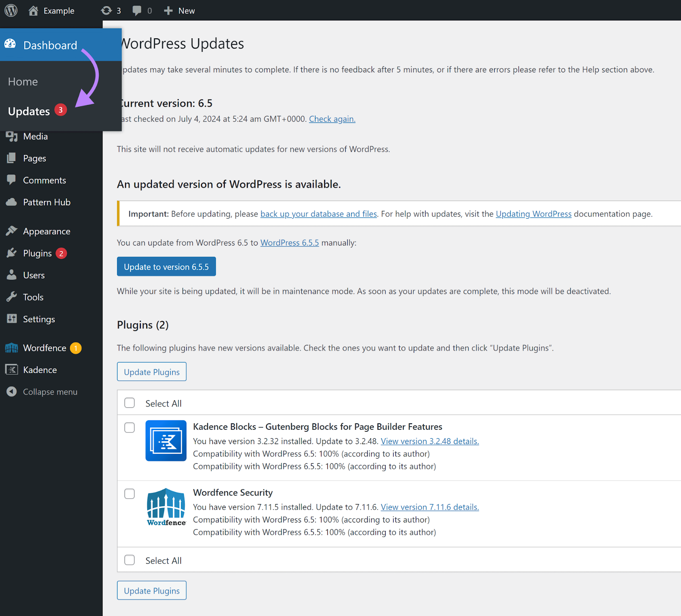This screenshot has width=681, height=616.
Task: Open the Media library icon
Action: pyautogui.click(x=11, y=136)
